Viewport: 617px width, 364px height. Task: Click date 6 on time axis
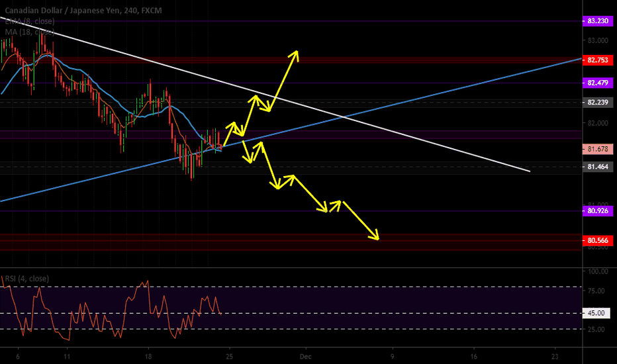(18, 357)
